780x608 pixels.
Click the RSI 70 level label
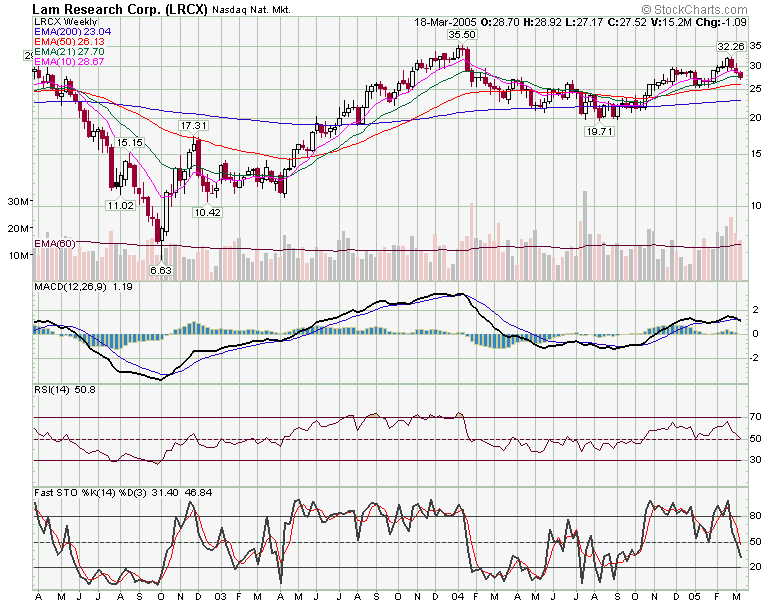(755, 417)
